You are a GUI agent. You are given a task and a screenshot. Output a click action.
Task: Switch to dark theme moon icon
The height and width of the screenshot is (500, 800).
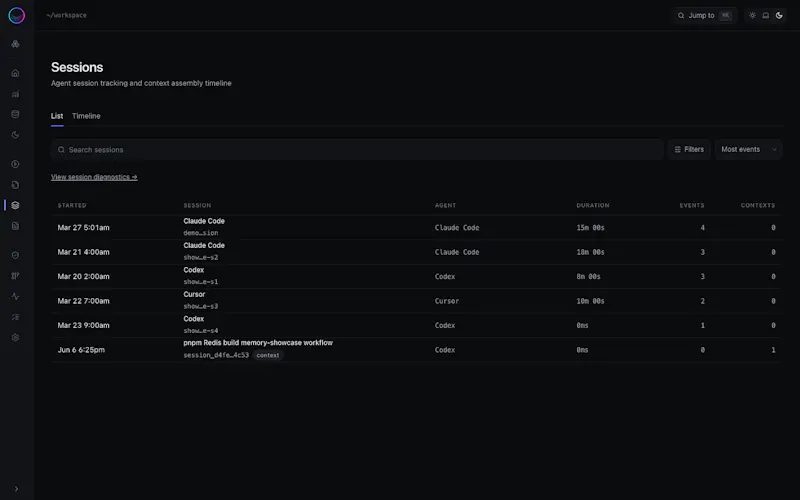point(779,15)
